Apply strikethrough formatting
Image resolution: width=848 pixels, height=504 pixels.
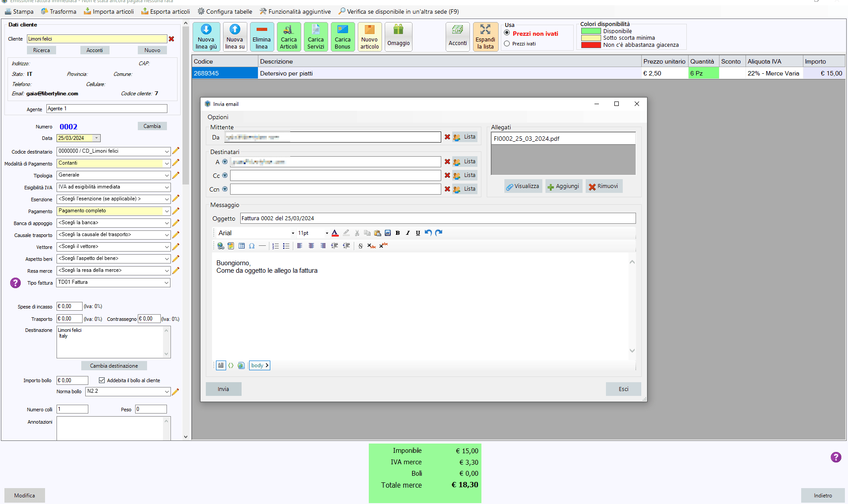tap(360, 246)
